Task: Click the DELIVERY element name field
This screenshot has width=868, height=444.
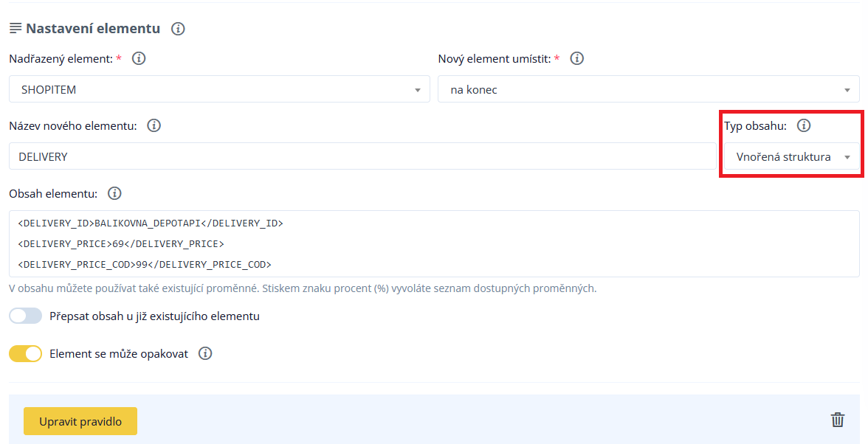Action: coord(362,156)
